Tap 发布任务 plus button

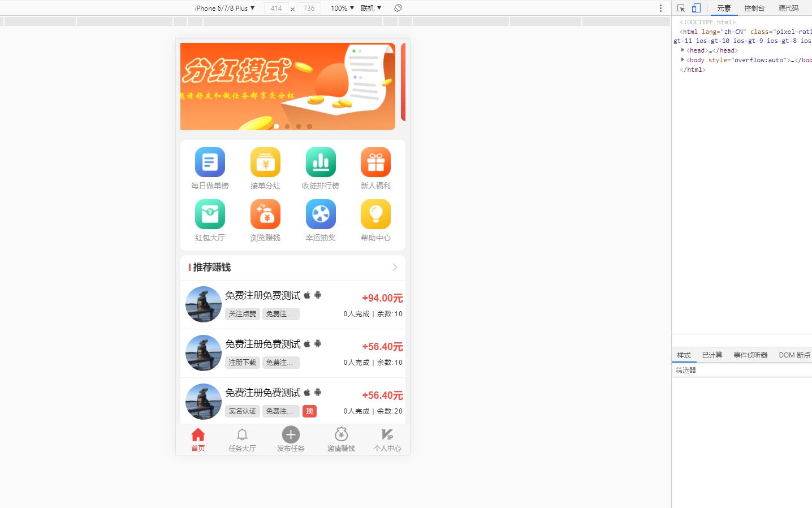click(291, 434)
